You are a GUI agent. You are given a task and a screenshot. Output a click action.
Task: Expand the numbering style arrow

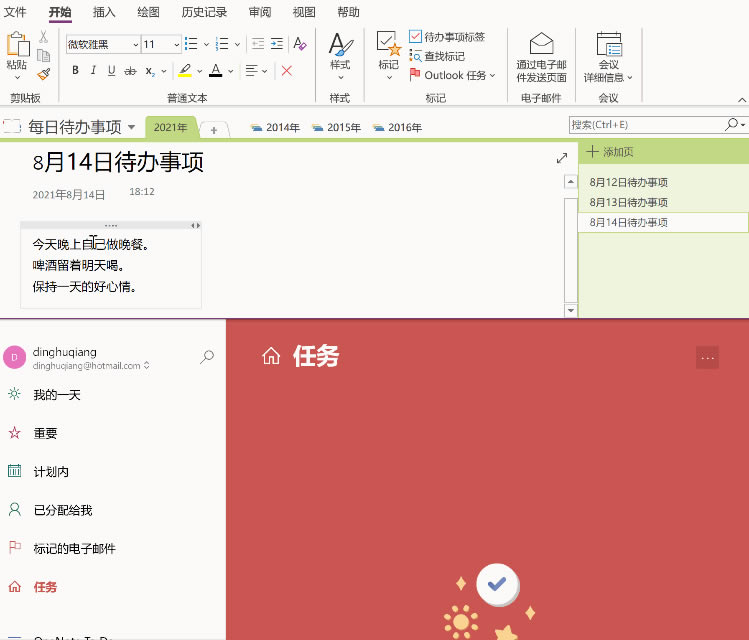(x=237, y=44)
